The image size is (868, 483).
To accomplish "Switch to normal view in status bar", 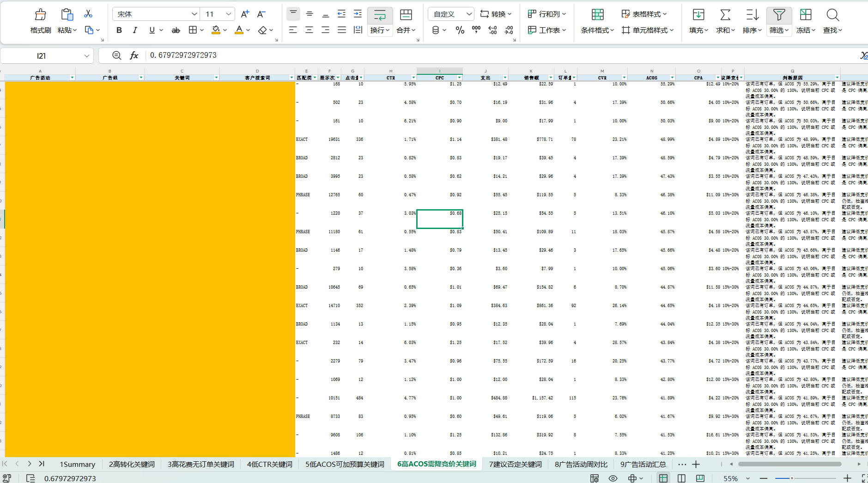I will 663,478.
